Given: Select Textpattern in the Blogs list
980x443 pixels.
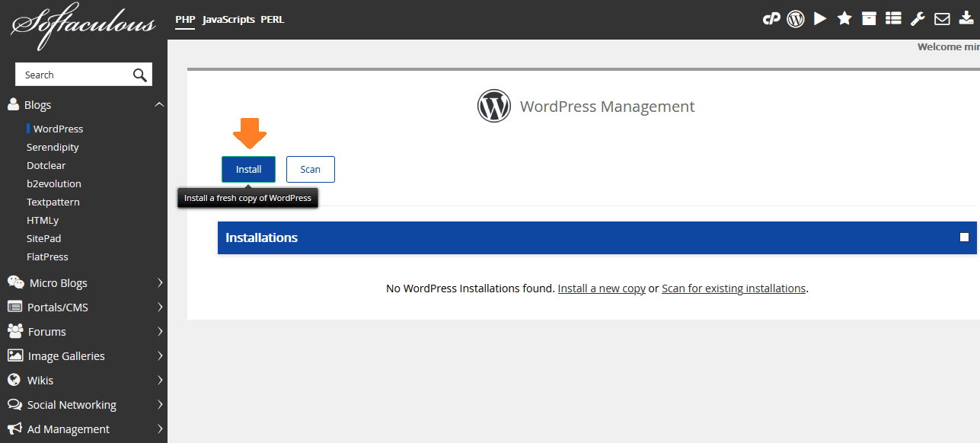Looking at the screenshot, I should 53,202.
